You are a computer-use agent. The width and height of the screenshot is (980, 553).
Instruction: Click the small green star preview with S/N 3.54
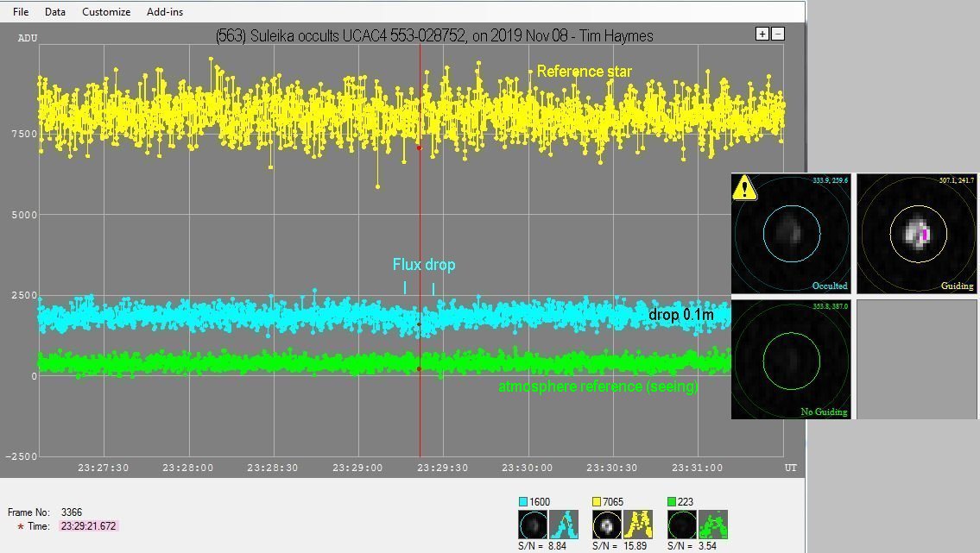pos(682,525)
